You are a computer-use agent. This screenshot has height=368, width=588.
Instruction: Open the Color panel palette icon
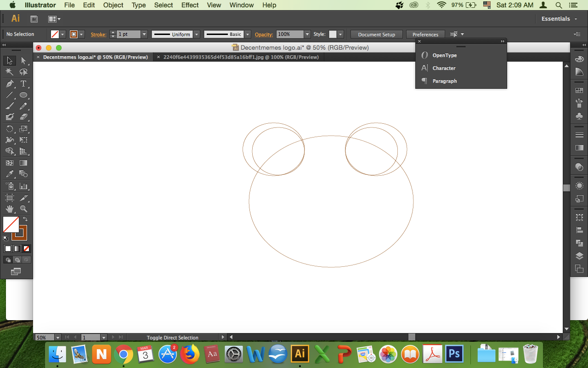579,59
